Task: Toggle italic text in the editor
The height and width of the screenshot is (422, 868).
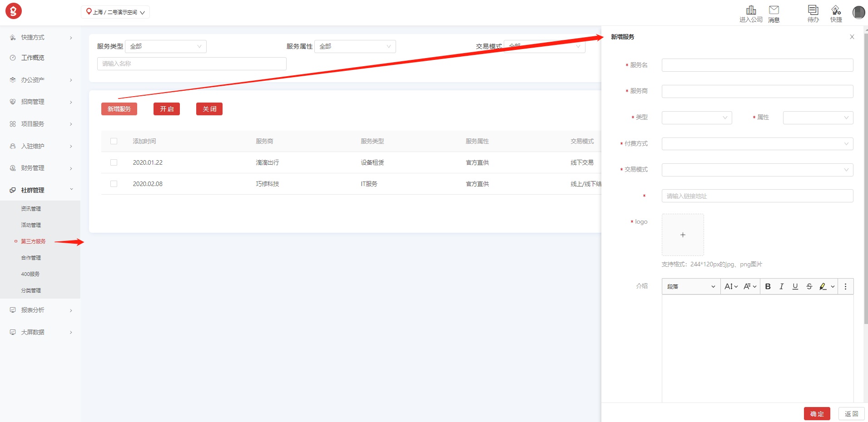Action: [781, 286]
